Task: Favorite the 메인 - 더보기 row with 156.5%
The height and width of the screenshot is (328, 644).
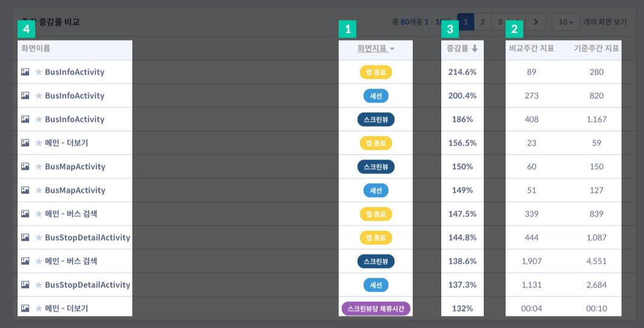Action: click(39, 143)
